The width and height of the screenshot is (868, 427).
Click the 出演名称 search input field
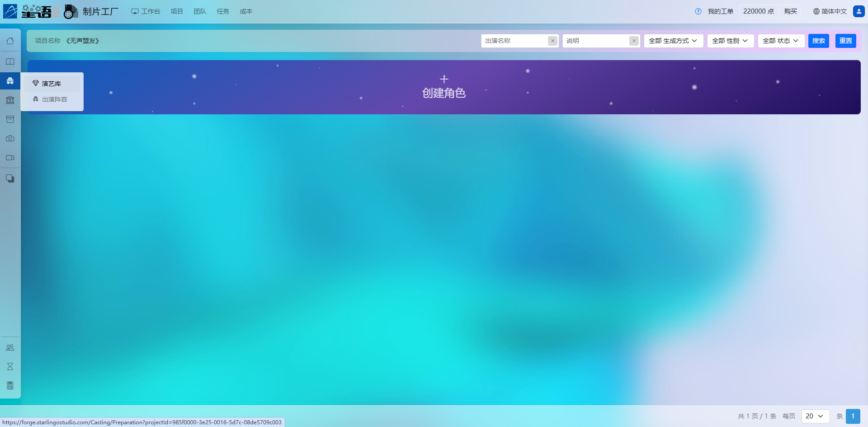click(x=514, y=41)
